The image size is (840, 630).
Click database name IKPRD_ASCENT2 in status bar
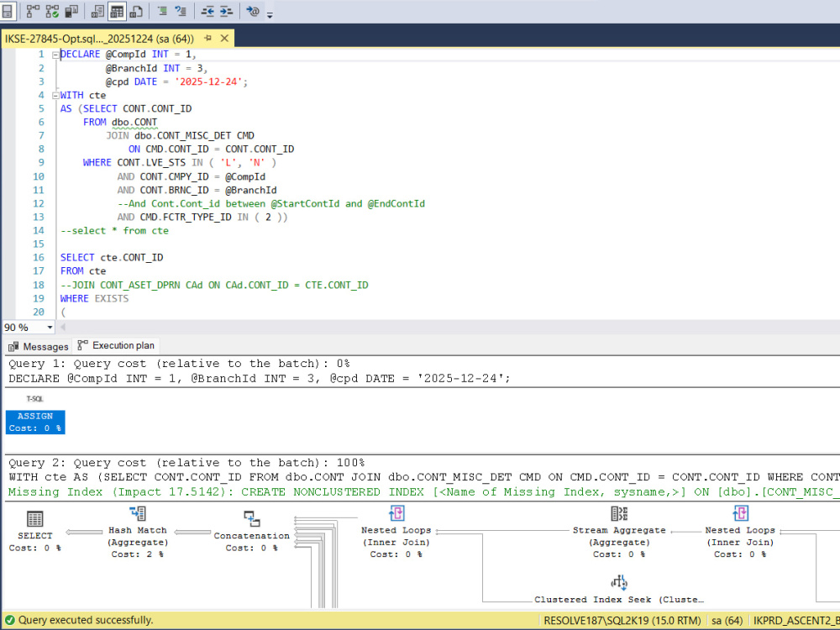[x=796, y=621]
